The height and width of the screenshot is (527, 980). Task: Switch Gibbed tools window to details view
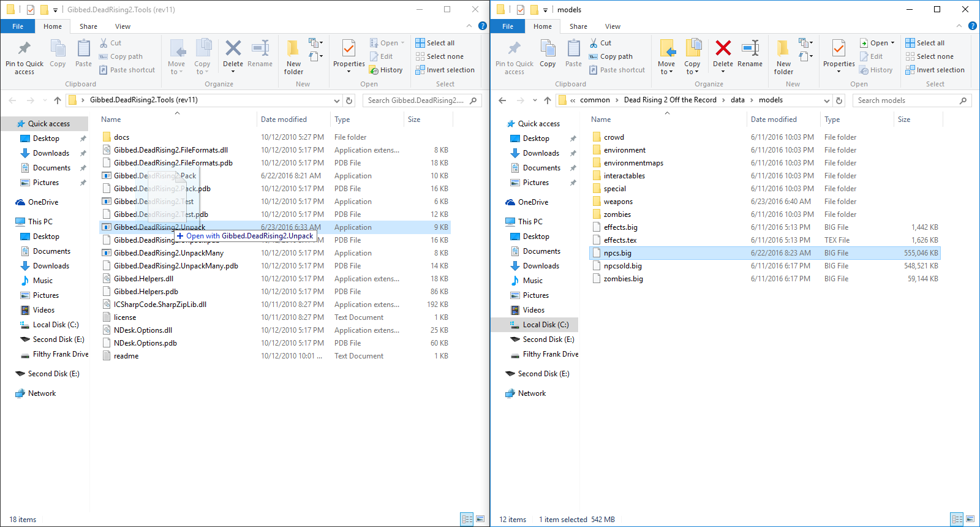tap(467, 519)
